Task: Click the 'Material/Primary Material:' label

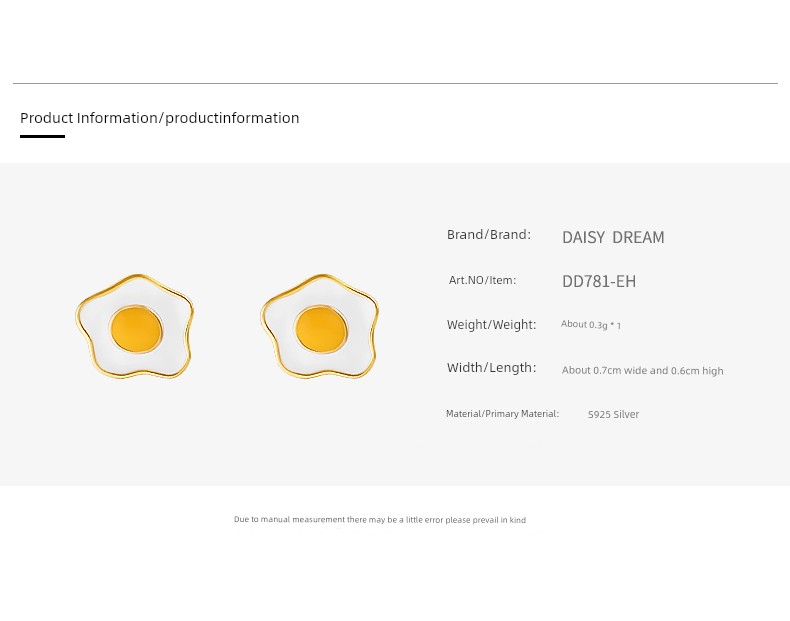Action: [502, 414]
